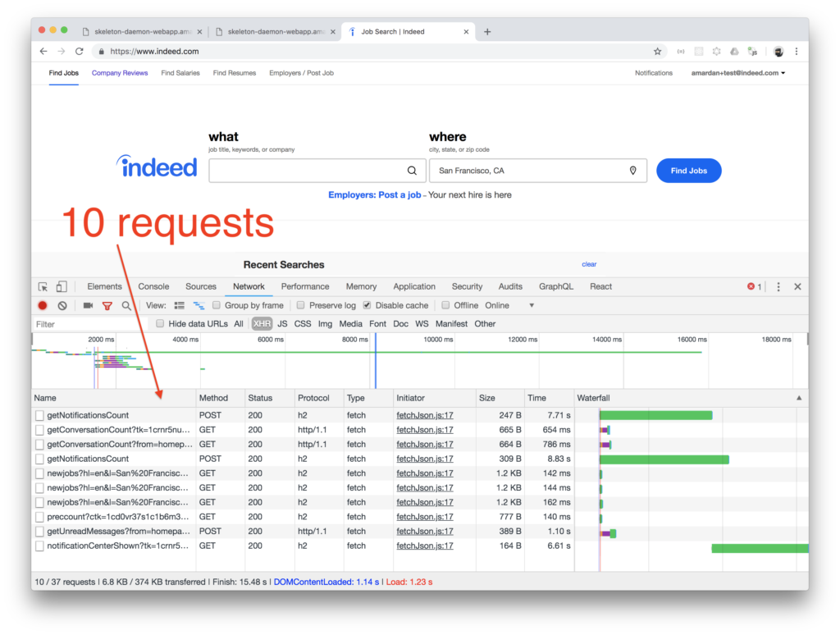Screen dimensions: 840x635
Task: Click the browser back arrow
Action: pos(43,52)
